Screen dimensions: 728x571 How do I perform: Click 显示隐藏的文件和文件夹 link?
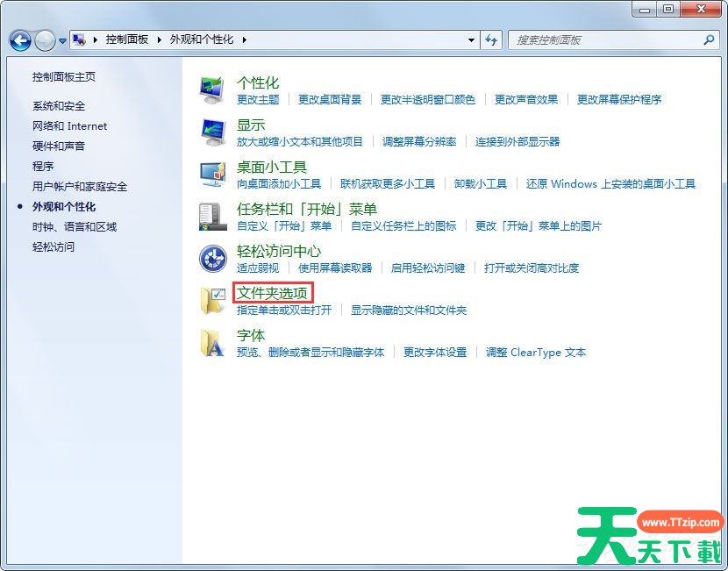[x=409, y=310]
